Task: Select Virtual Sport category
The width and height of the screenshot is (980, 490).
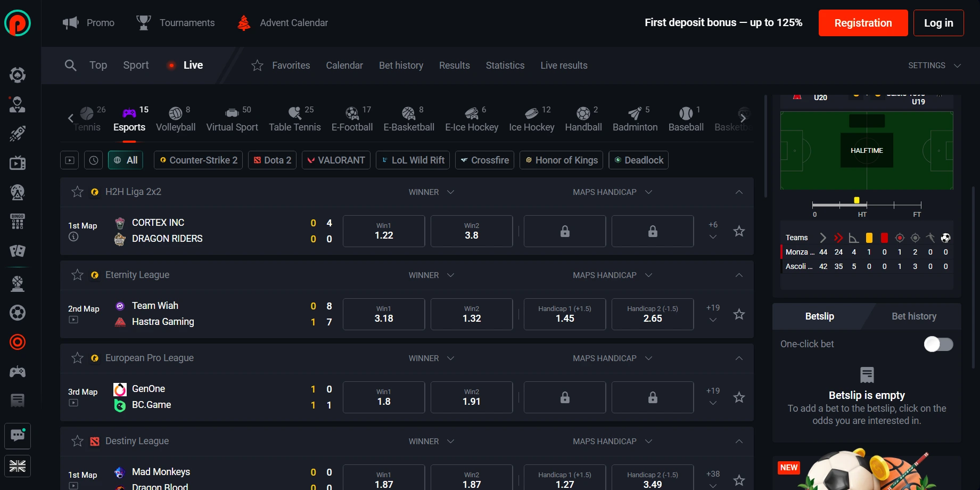Action: pos(232,119)
